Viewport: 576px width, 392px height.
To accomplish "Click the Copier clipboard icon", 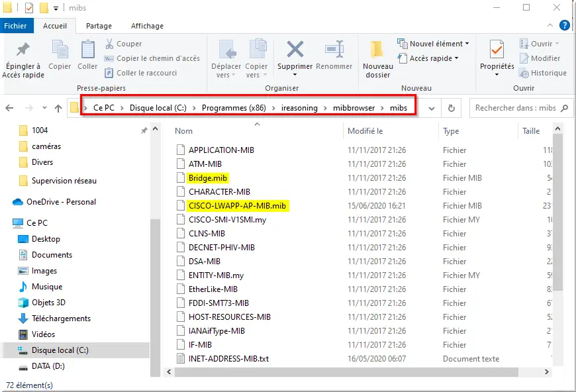I will (60, 55).
